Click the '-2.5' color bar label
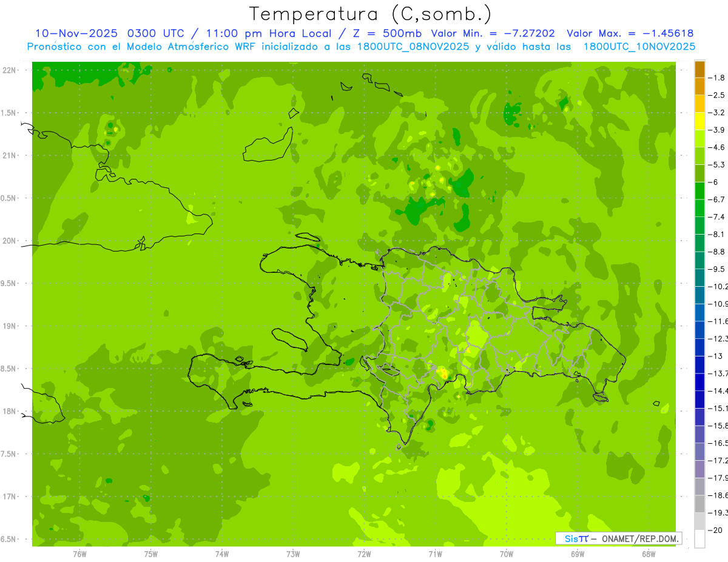The height and width of the screenshot is (562, 728). pos(717,95)
